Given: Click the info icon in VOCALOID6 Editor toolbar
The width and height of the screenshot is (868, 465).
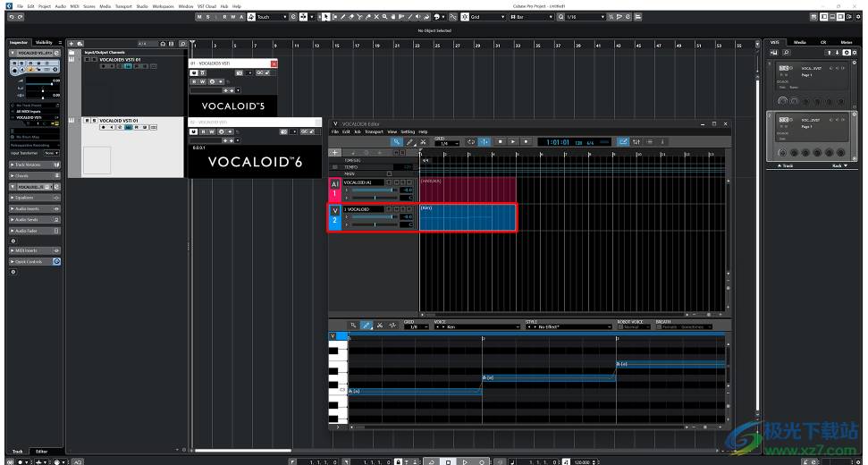Looking at the screenshot, I should click(x=662, y=141).
